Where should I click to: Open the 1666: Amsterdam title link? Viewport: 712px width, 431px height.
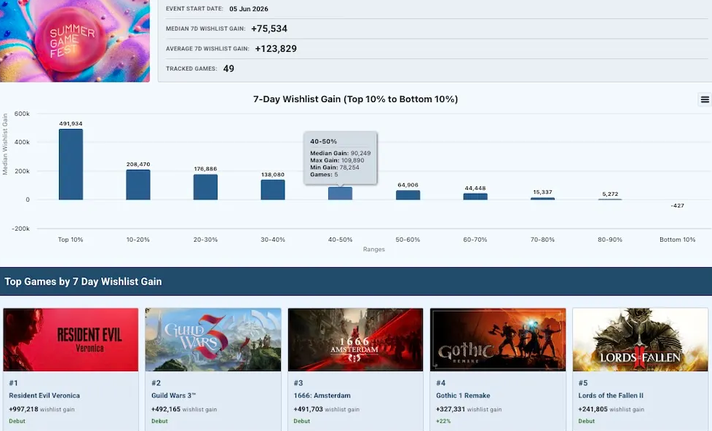click(x=322, y=396)
